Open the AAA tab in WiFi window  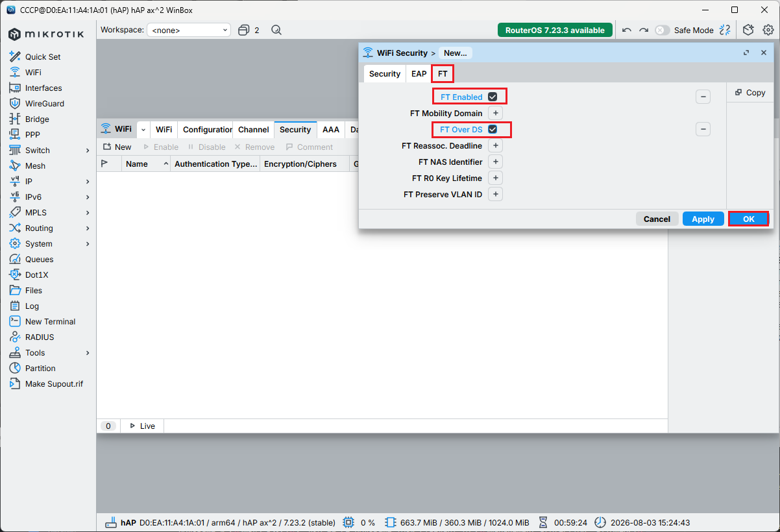click(331, 129)
